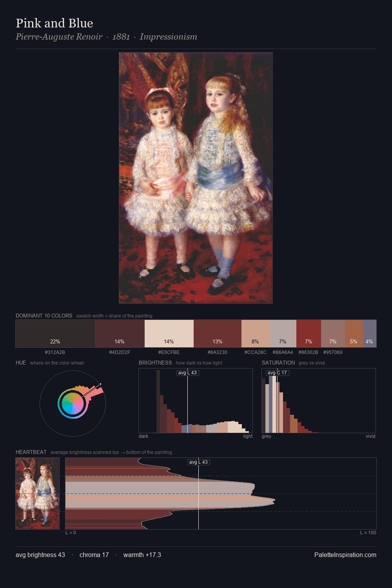The width and height of the screenshot is (392, 588).
Task: Click 'swatch width = share of the painting'
Action: (114, 316)
